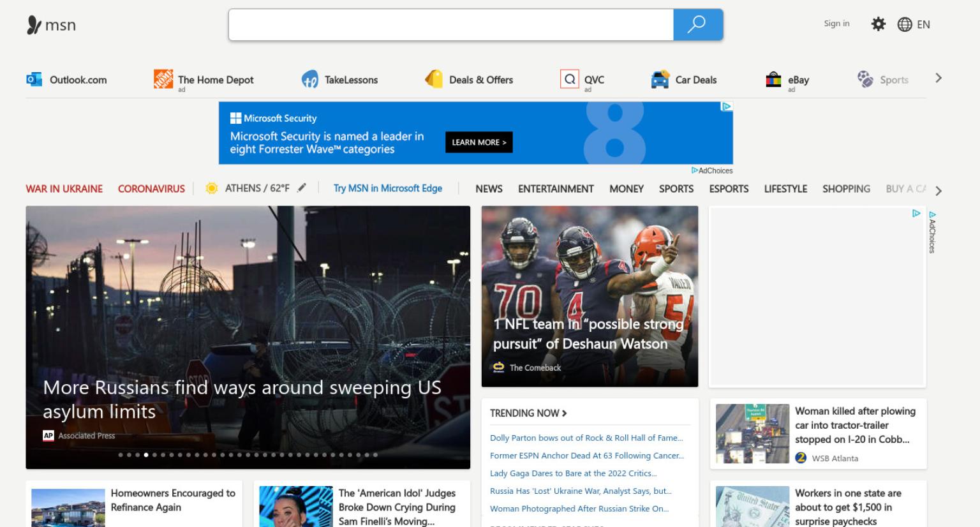Select the highlighted fourth carousel dot

[x=146, y=455]
